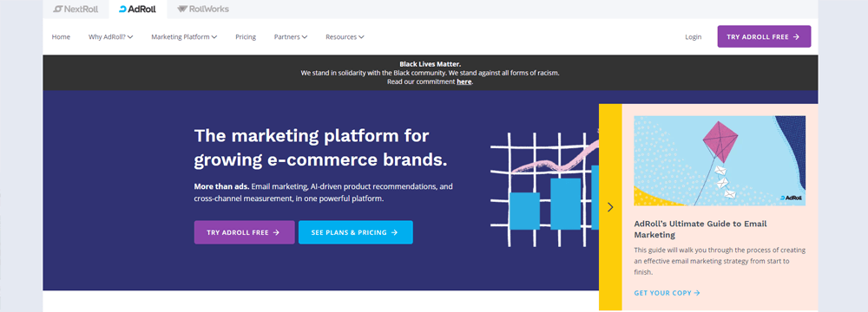Click the Black Lives Matter. heading
The height and width of the screenshot is (312, 868).
[x=431, y=64]
